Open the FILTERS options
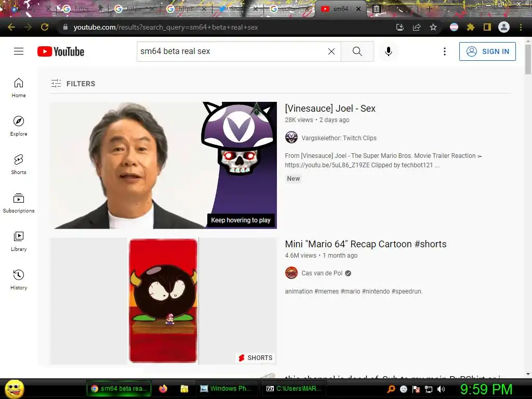The height and width of the screenshot is (399, 532). tap(73, 84)
